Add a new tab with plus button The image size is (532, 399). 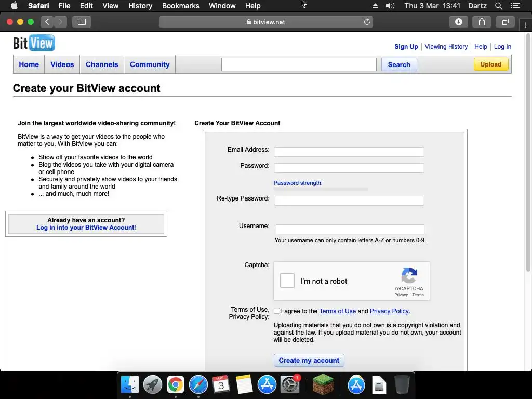(x=525, y=25)
